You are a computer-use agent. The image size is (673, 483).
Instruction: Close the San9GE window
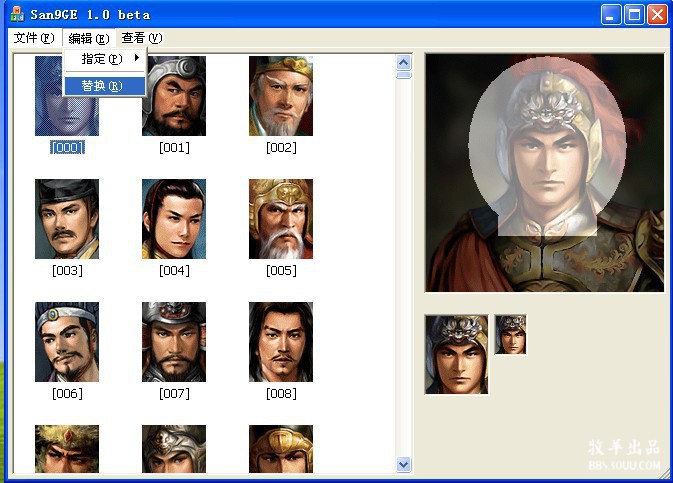658,15
